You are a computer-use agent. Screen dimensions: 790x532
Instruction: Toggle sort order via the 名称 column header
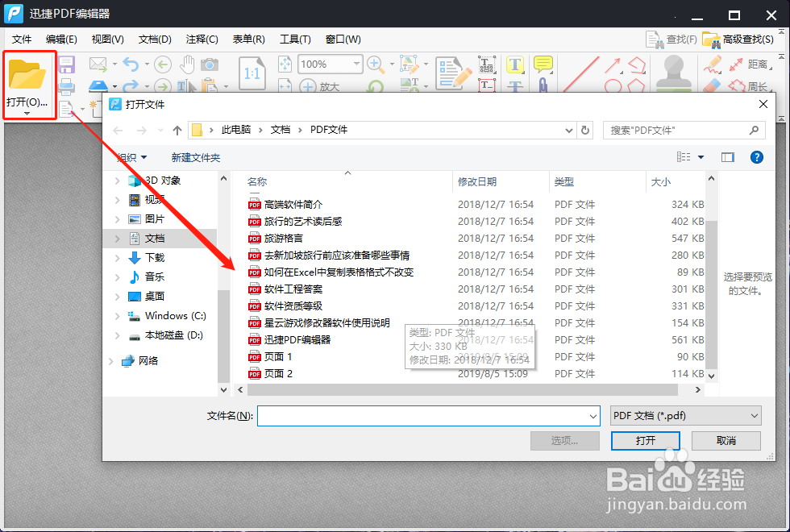tap(256, 181)
